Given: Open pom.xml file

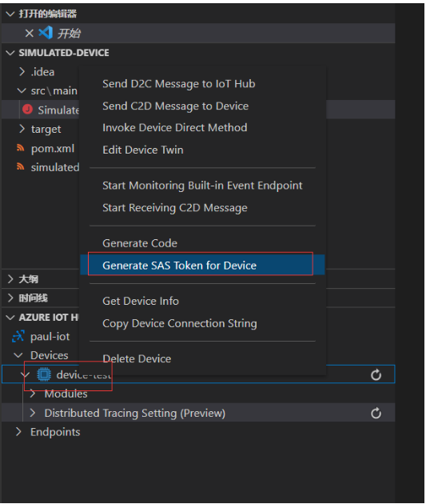Looking at the screenshot, I should [x=53, y=149].
